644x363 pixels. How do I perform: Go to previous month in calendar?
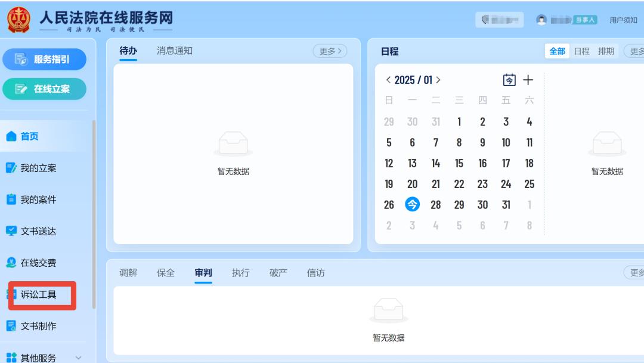coord(389,80)
